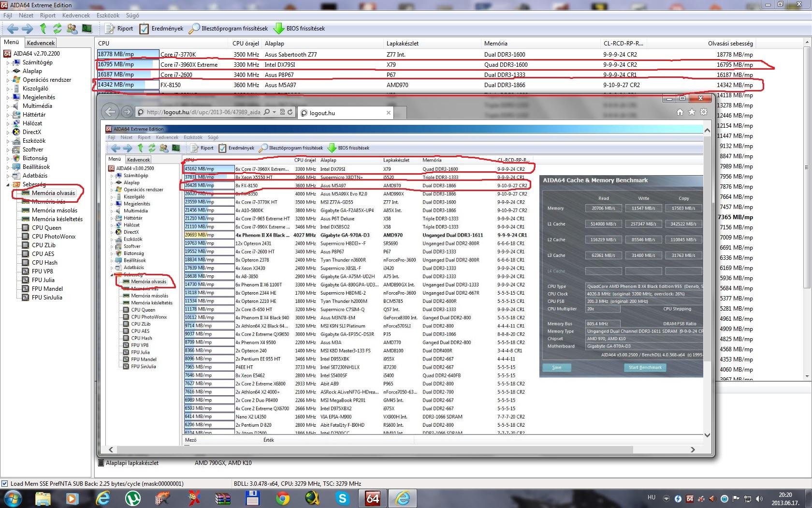812x508 pixels.
Task: Expand the Biztonság node in the main window's tree
Action: pos(8,158)
